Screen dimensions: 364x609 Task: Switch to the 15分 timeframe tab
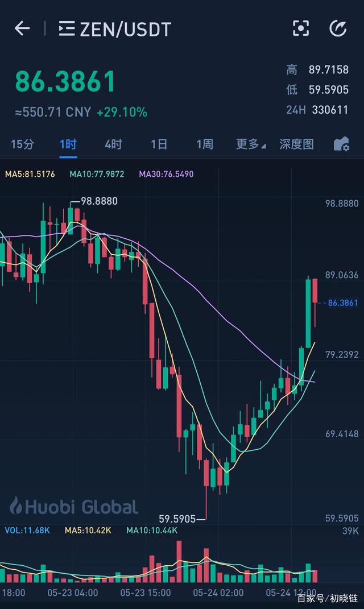22,145
